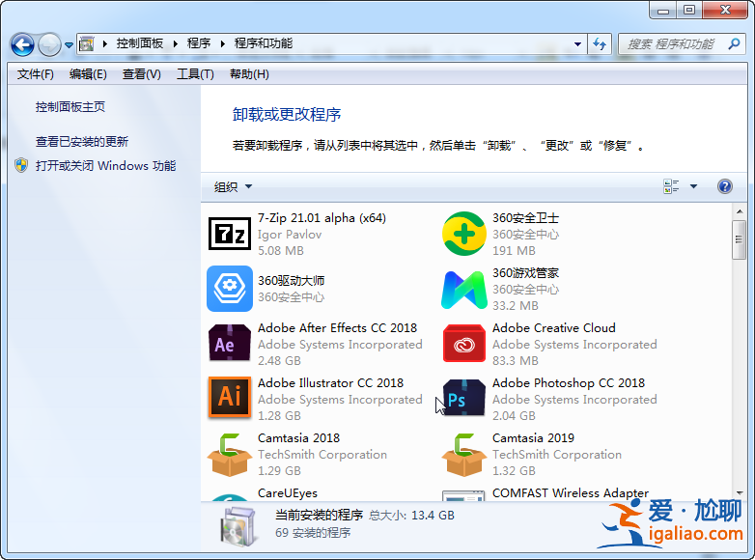
Task: Click the program list scrollbar thumb
Action: click(740, 239)
